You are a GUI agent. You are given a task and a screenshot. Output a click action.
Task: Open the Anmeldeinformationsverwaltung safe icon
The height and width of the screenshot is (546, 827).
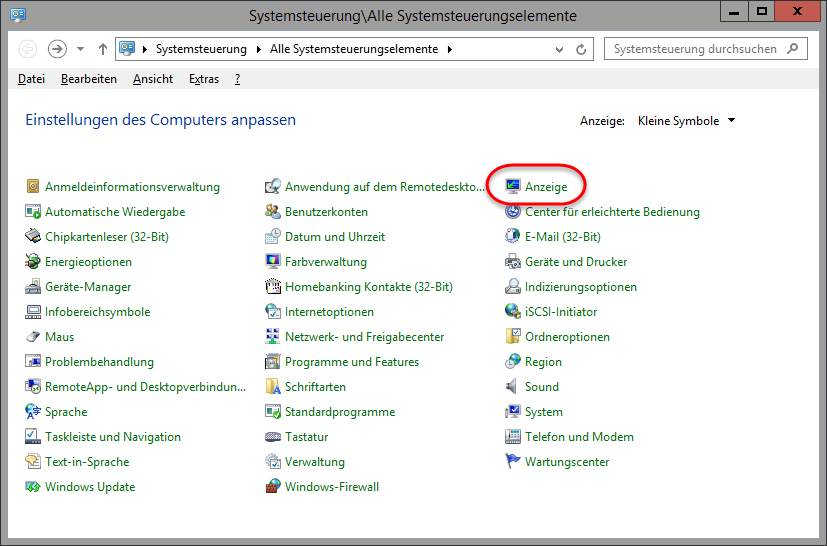33,186
